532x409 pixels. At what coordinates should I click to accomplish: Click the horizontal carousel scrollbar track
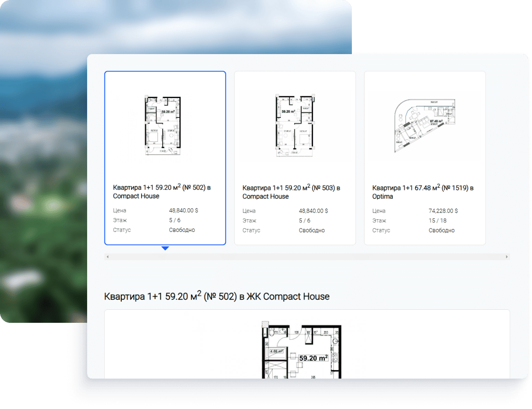(307, 256)
